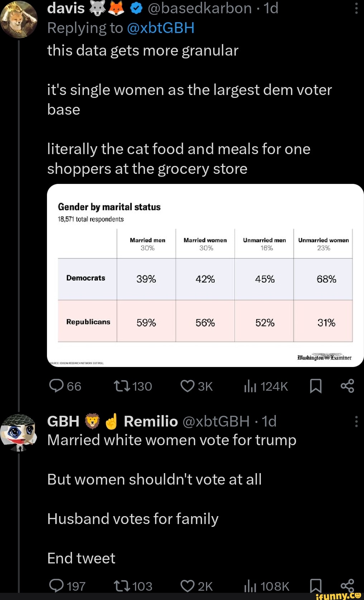View analytics for davis's tweet
Screen dimensions: 364x600
pos(250,386)
